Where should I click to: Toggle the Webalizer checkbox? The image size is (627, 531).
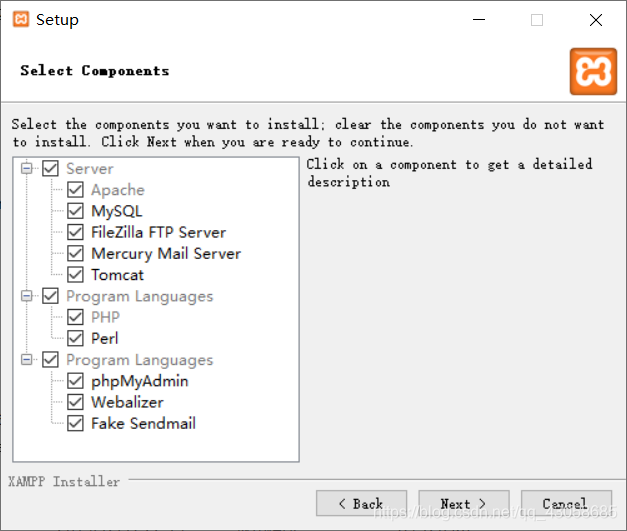pyautogui.click(x=75, y=402)
